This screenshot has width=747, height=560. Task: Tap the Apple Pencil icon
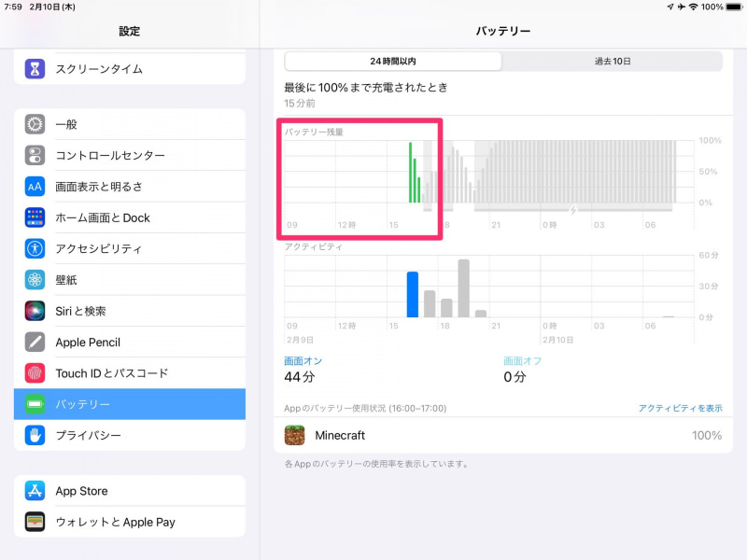point(35,342)
